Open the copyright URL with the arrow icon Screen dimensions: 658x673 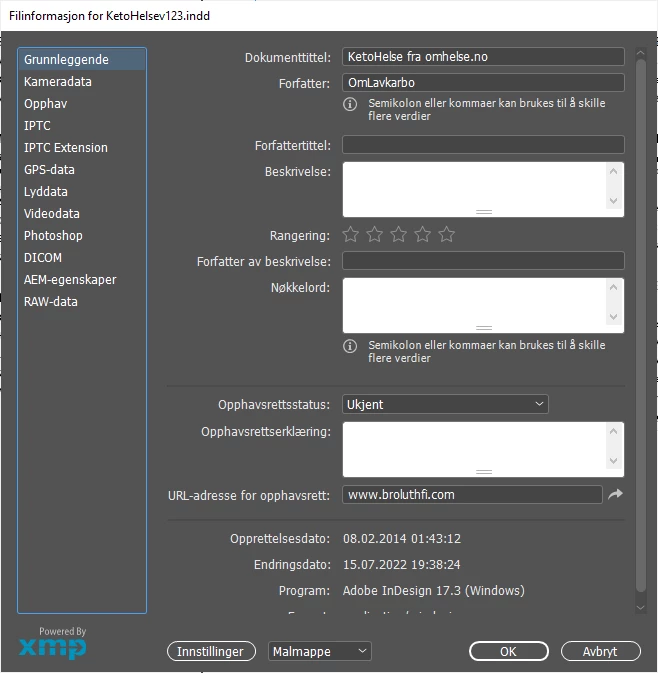tap(615, 494)
